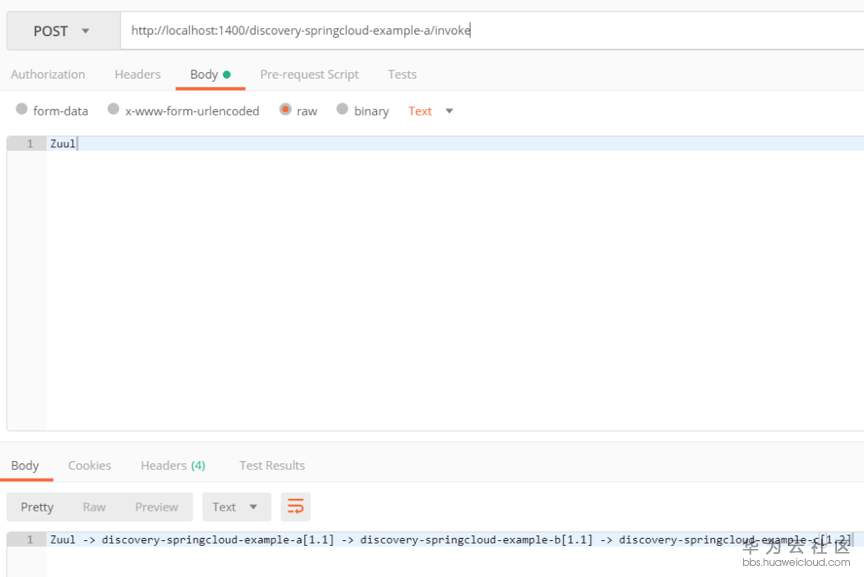View the Cookies response tab

tap(89, 465)
